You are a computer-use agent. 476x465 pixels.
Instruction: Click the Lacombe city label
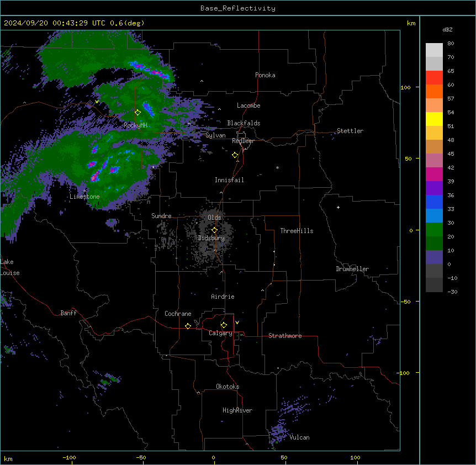pos(248,105)
